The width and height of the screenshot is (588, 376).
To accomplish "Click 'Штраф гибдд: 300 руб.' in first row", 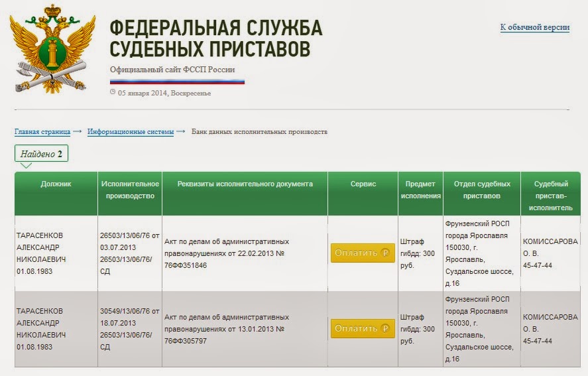I will coord(418,253).
